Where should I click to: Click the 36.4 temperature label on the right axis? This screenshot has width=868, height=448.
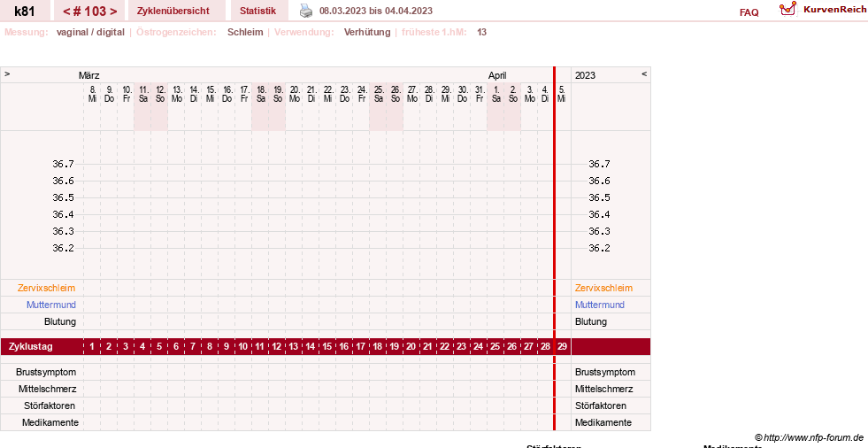pyautogui.click(x=599, y=214)
